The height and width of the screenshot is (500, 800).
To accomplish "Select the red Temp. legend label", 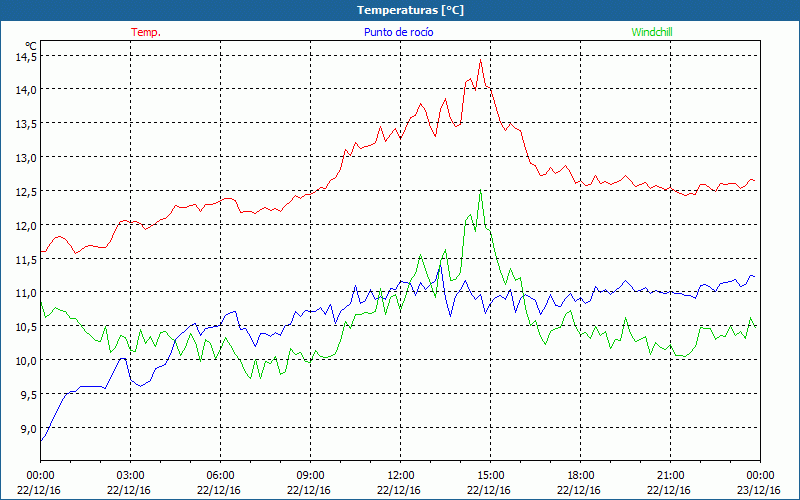I will coord(146,32).
